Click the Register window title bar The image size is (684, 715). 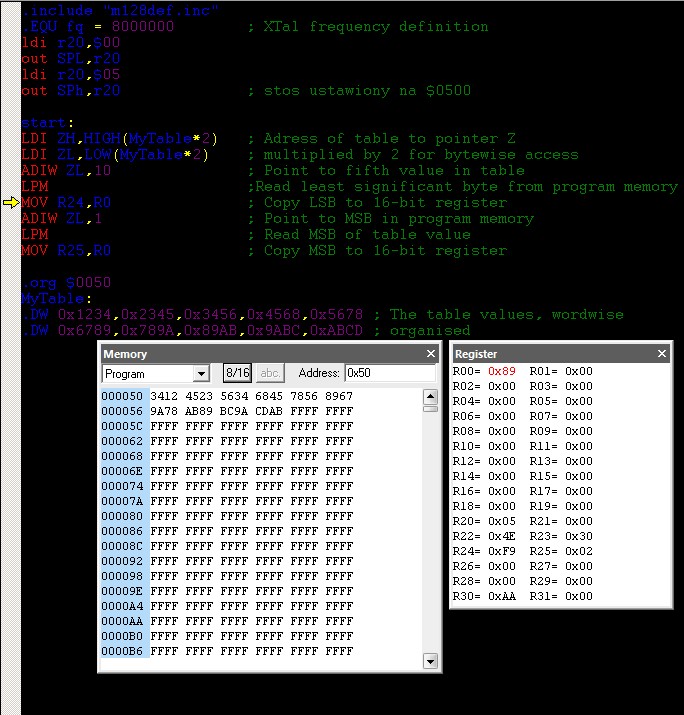pyautogui.click(x=561, y=354)
